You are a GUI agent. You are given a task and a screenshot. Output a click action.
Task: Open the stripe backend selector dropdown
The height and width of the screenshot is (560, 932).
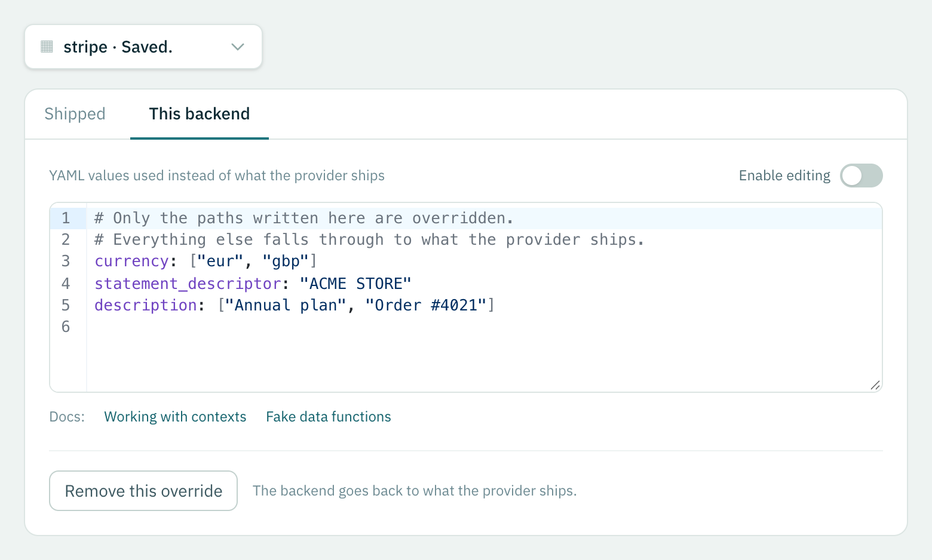143,47
